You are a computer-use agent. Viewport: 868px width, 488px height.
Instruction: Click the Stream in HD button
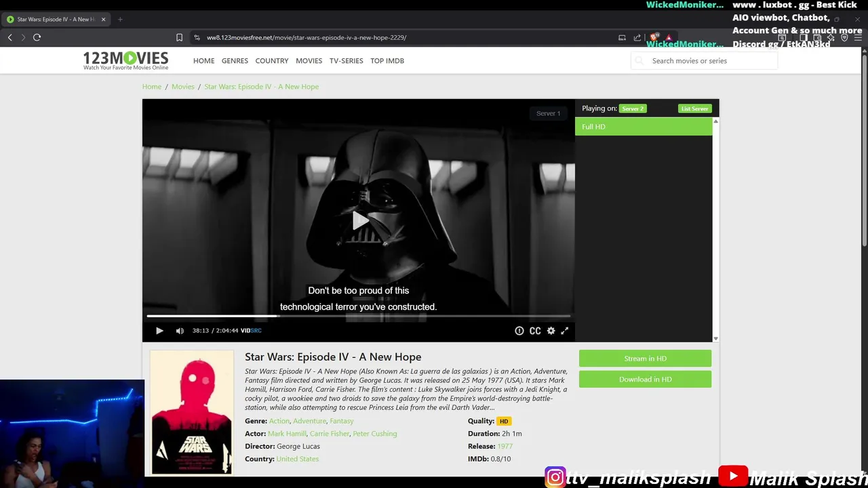pos(645,359)
